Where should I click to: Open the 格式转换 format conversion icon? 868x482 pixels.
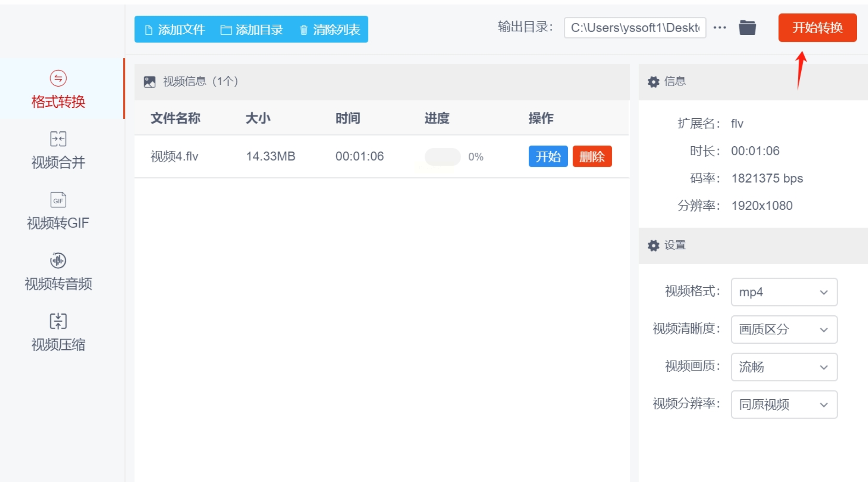58,78
